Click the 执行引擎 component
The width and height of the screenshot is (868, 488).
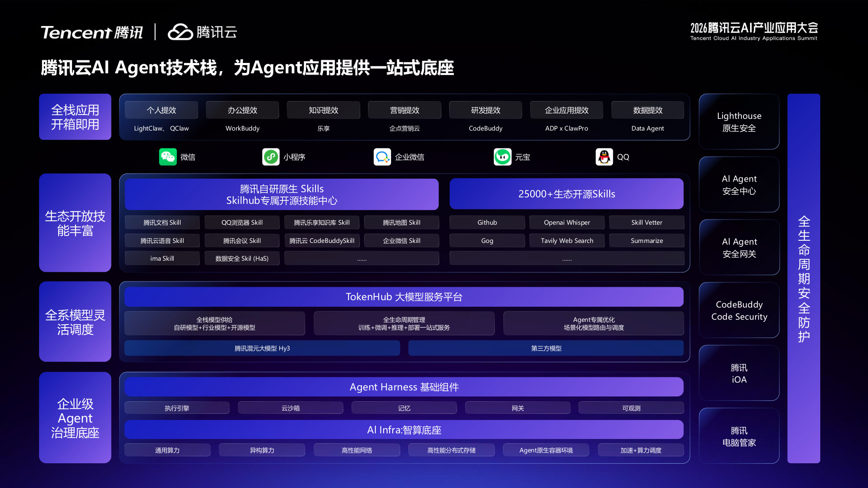point(177,408)
